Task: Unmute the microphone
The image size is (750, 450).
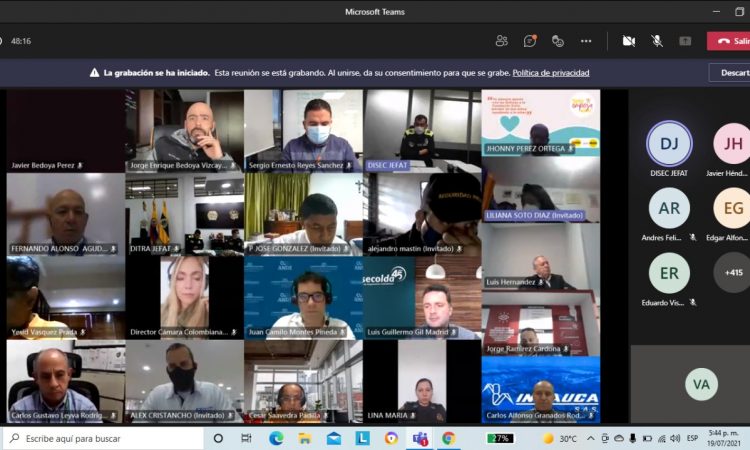Action: [657, 41]
